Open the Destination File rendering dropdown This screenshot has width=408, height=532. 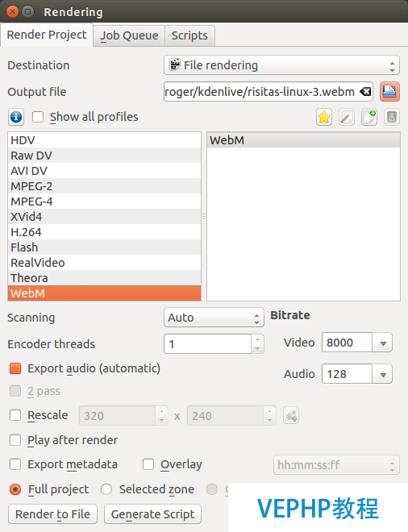tap(281, 65)
